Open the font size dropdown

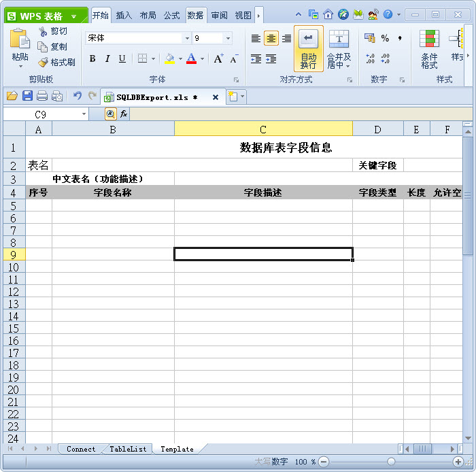228,39
